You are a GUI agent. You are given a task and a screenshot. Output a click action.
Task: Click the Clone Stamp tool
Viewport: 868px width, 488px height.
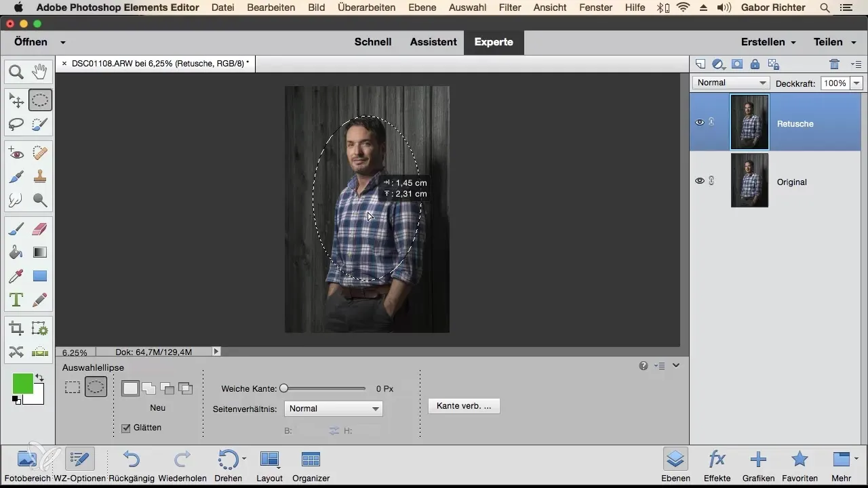point(40,177)
